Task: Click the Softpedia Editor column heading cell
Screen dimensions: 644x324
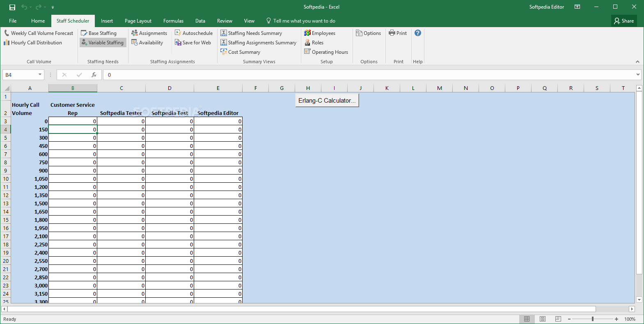Action: pyautogui.click(x=218, y=109)
